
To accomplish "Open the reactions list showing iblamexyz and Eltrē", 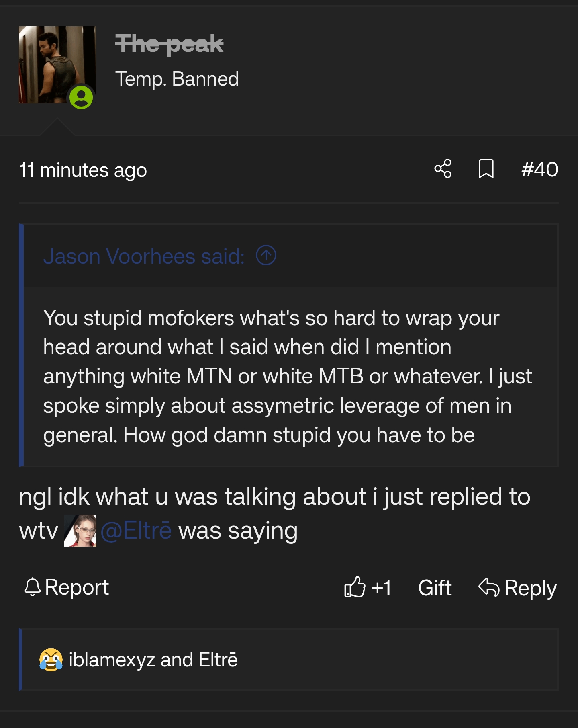I will [x=153, y=659].
